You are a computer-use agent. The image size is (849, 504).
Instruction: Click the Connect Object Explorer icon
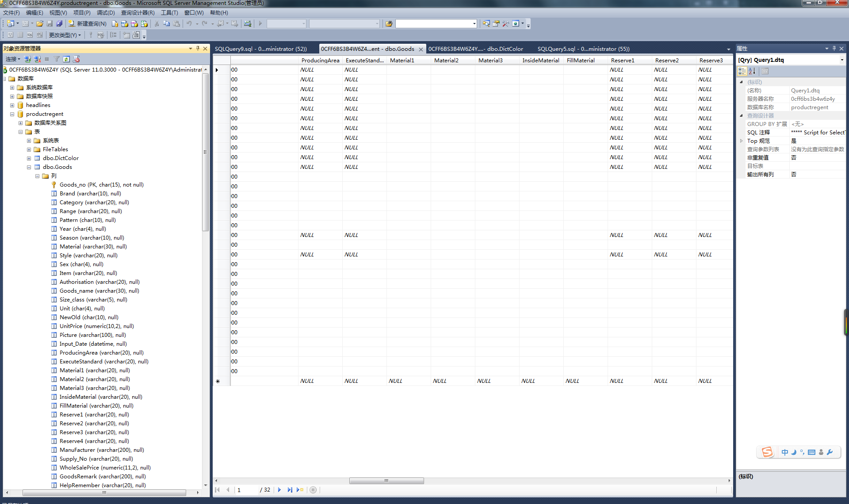[x=27, y=59]
